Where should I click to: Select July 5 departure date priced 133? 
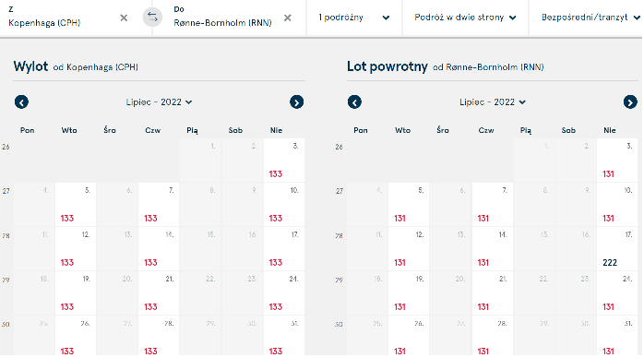point(76,205)
